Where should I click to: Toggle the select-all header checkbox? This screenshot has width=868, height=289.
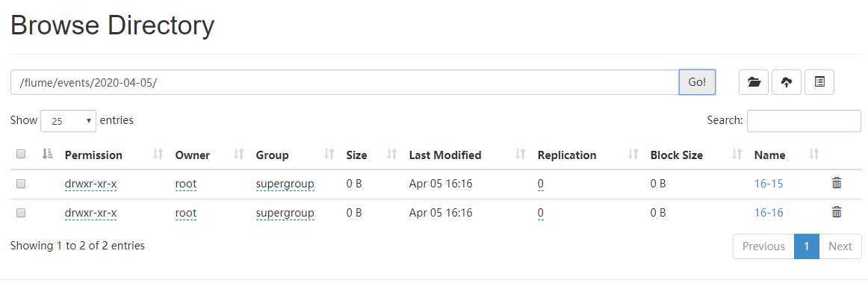(x=21, y=155)
